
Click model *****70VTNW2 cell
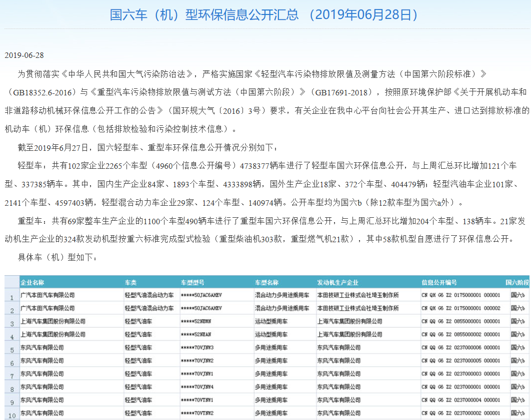[x=197, y=413]
